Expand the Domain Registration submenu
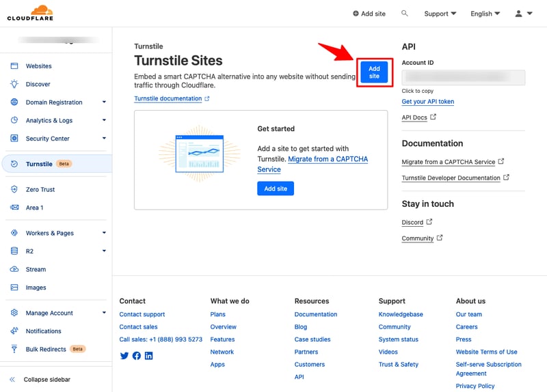Image resolution: width=547 pixels, height=392 pixels. click(104, 102)
